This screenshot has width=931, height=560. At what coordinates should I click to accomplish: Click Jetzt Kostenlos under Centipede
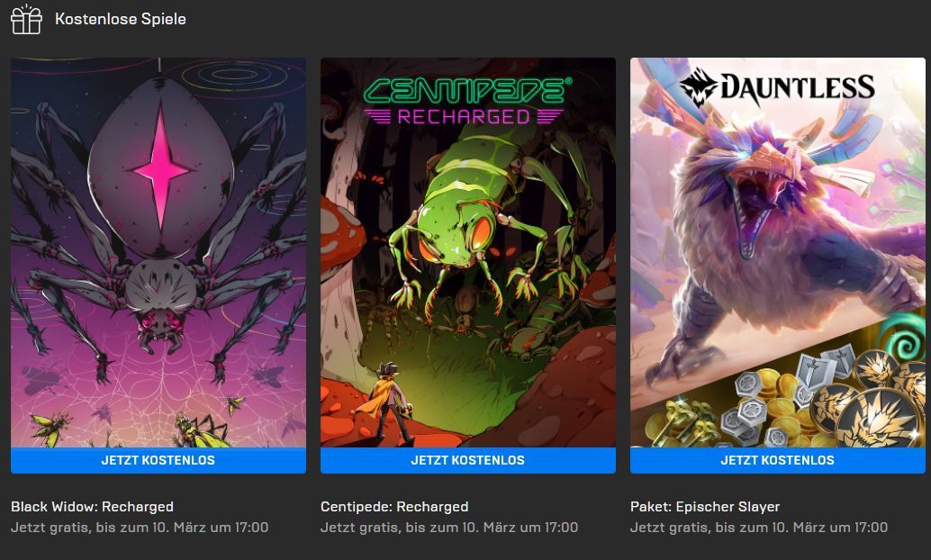click(468, 460)
